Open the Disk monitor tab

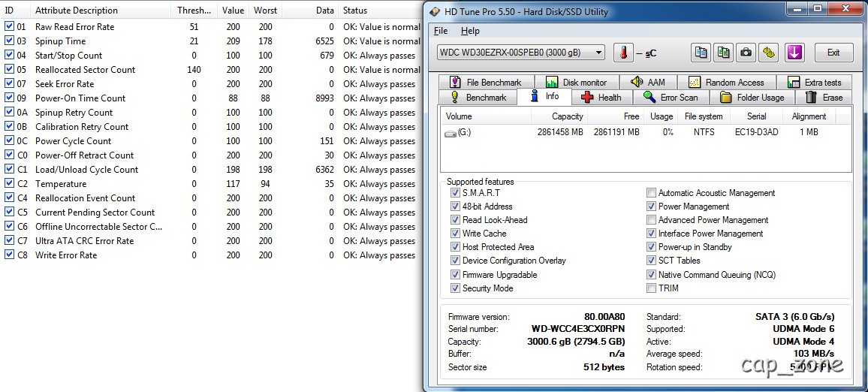coord(576,83)
